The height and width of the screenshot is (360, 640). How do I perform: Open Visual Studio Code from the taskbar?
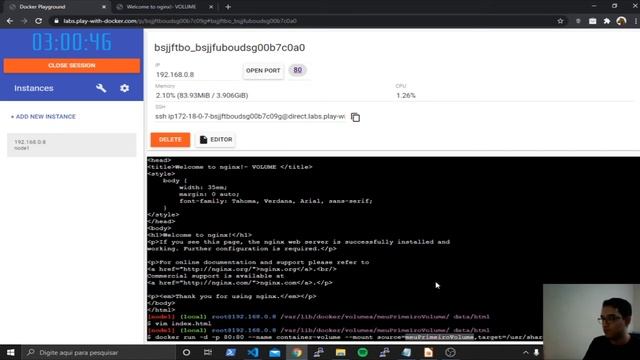[253, 352]
